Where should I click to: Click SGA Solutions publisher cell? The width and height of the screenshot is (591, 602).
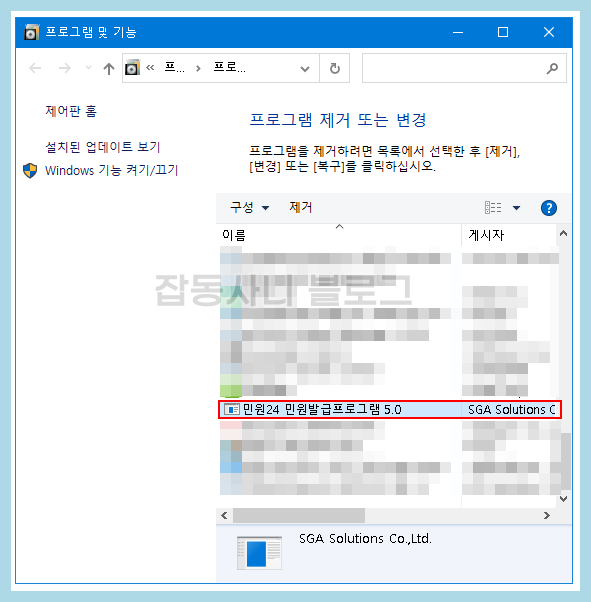tap(512, 410)
